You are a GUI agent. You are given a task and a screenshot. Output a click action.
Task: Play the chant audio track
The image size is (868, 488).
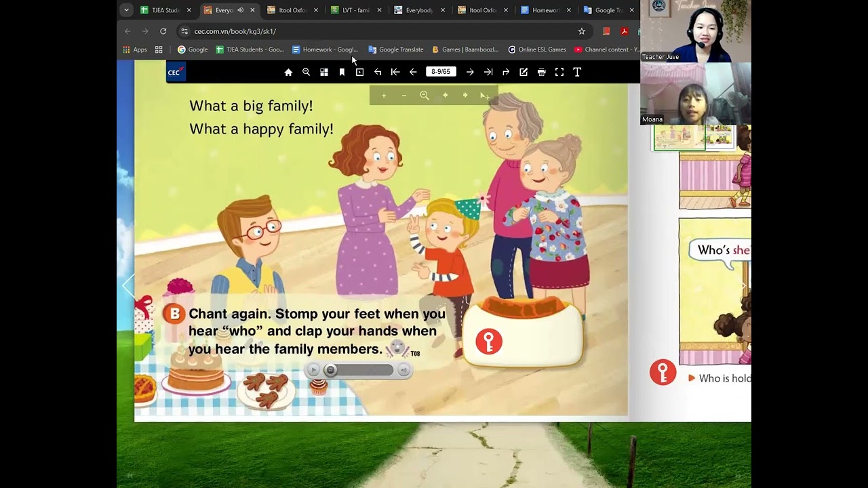pyautogui.click(x=313, y=370)
